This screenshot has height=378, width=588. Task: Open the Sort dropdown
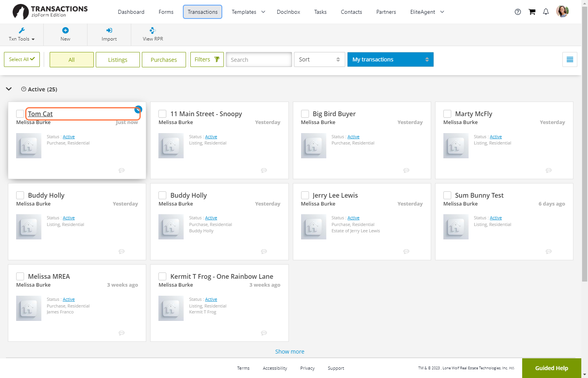tap(320, 59)
